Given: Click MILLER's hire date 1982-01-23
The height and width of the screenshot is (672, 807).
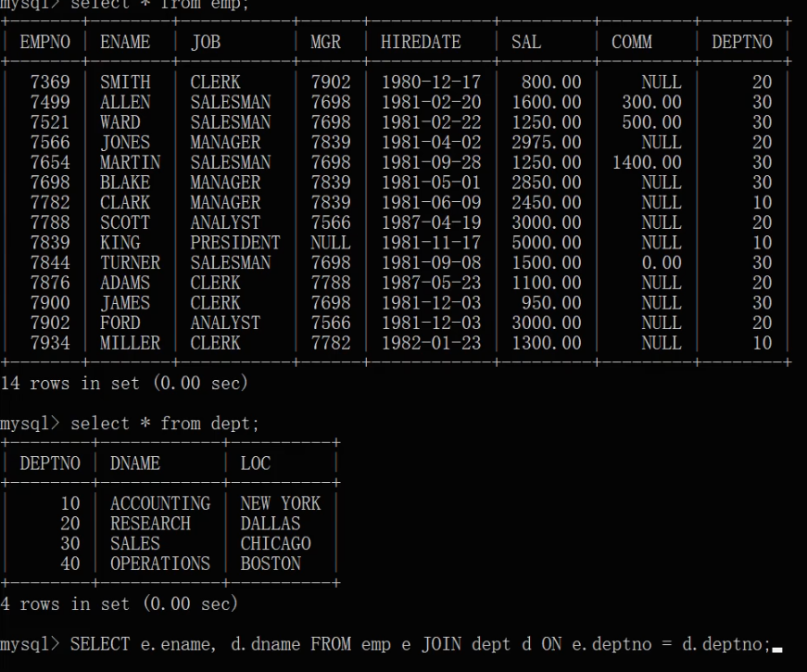Looking at the screenshot, I should coord(431,343).
